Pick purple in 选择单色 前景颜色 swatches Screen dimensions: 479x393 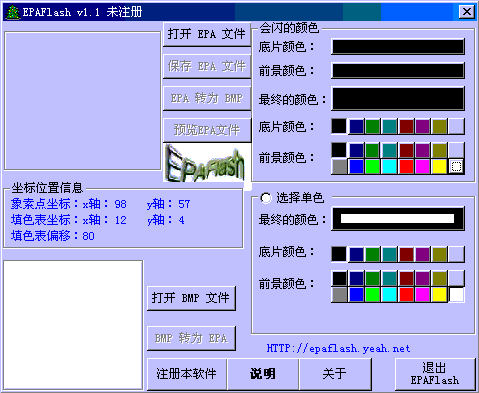click(x=423, y=278)
